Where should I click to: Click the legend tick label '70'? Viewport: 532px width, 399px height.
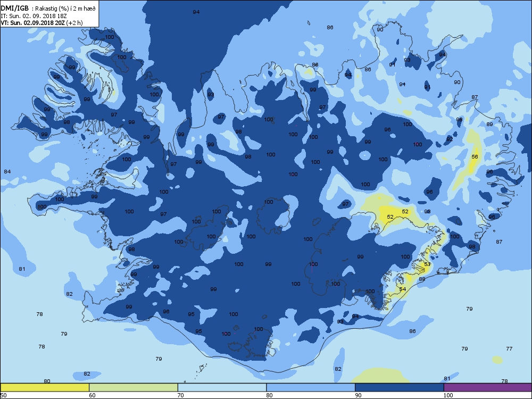click(181, 395)
